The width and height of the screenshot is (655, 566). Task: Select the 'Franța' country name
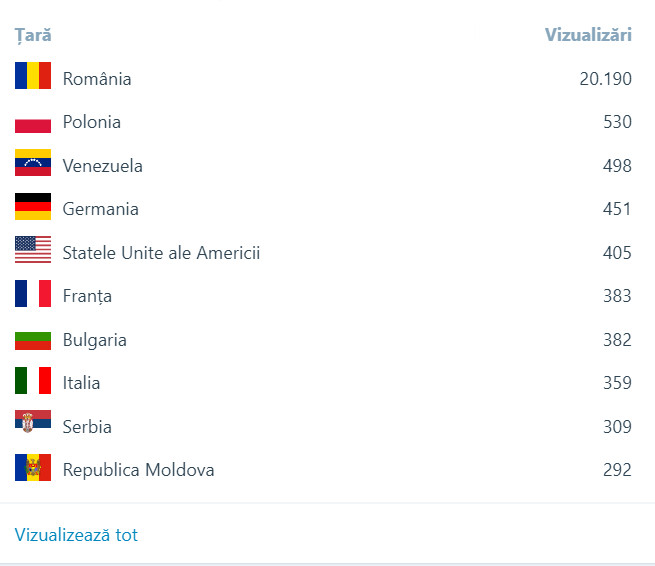[87, 296]
